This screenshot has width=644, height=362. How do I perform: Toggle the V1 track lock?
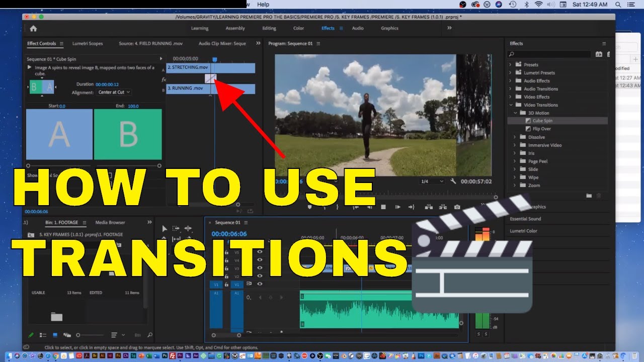226,284
